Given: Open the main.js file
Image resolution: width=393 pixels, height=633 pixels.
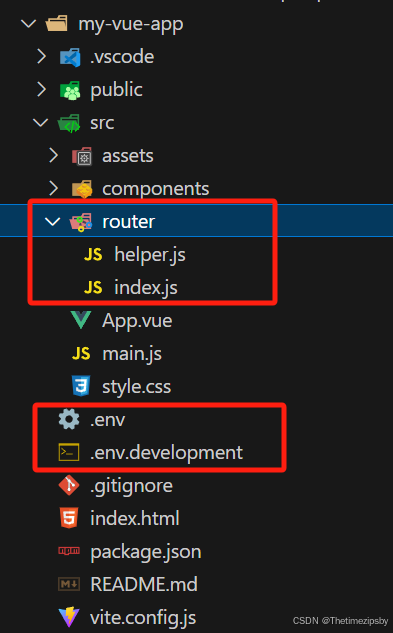Looking at the screenshot, I should (132, 354).
